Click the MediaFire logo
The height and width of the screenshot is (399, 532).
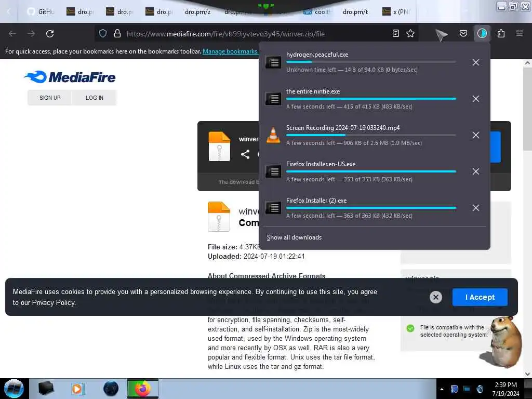pyautogui.click(x=70, y=77)
